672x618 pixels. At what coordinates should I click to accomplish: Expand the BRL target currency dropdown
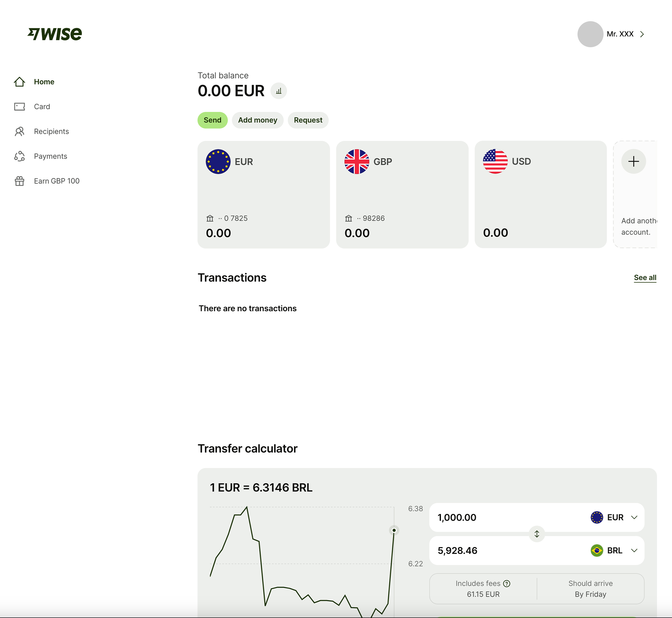634,551
